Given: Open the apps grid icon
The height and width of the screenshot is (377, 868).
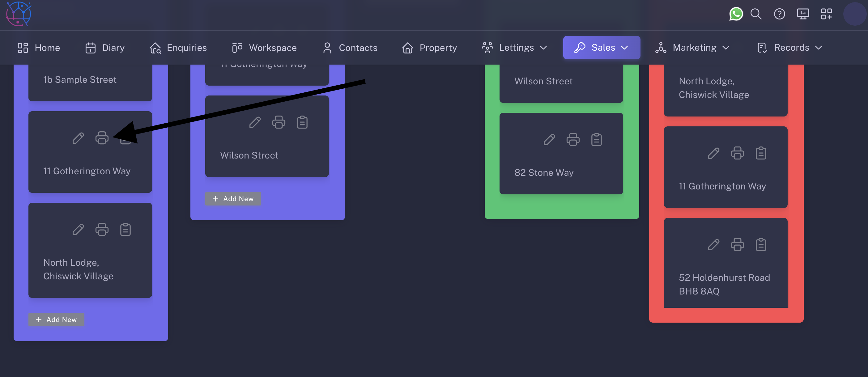Looking at the screenshot, I should (826, 14).
